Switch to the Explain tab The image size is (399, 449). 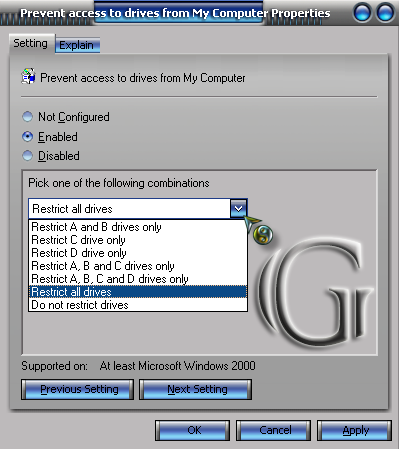pyautogui.click(x=77, y=45)
